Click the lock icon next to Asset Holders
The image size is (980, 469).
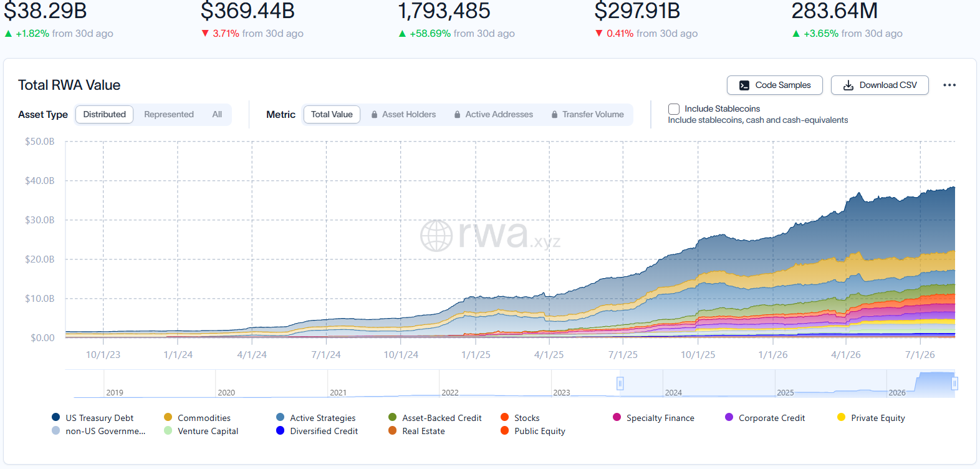[374, 115]
